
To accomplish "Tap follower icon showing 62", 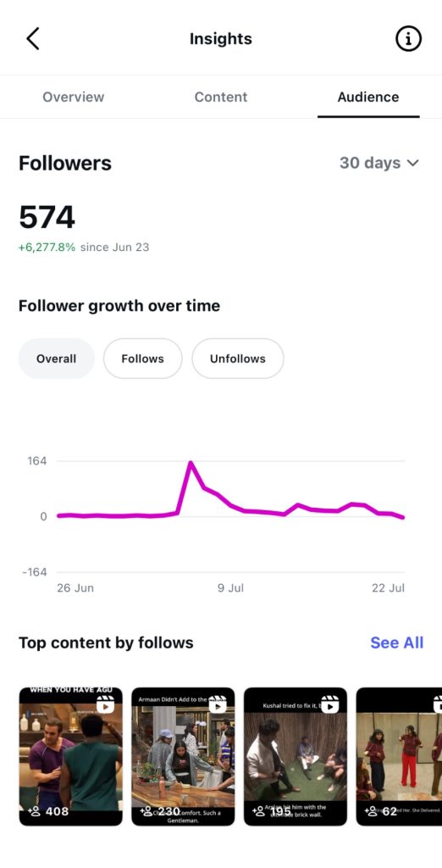I will (371, 811).
